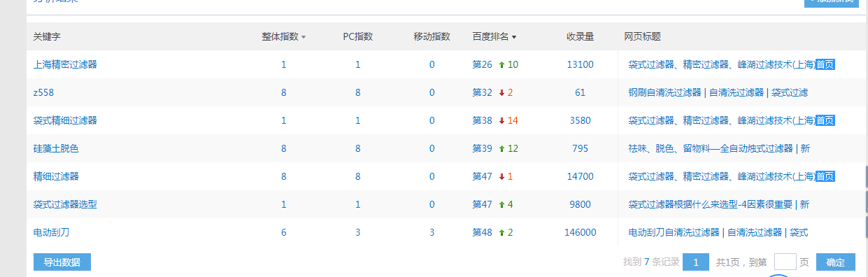Click rank 第26 for 上海精密过滤器
This screenshot has height=277, width=868.
point(483,64)
